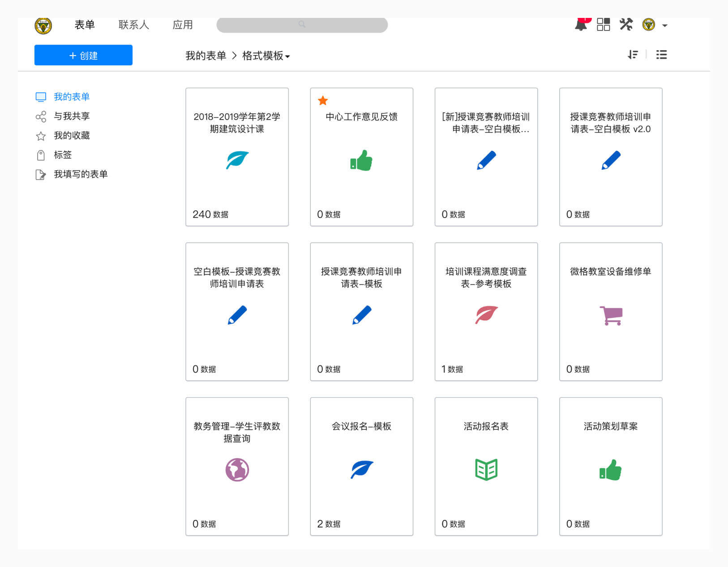Open the 活动策划草案 form title
Viewport: 728px width, 567px height.
611,426
